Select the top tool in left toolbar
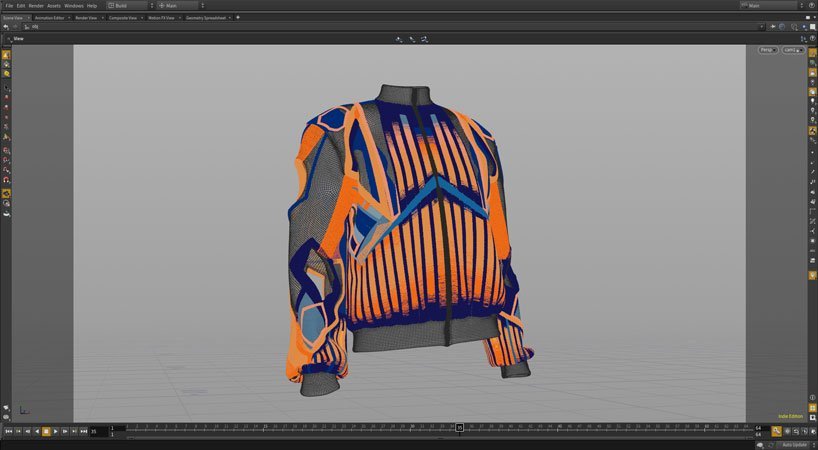This screenshot has height=450, width=818. coord(6,53)
